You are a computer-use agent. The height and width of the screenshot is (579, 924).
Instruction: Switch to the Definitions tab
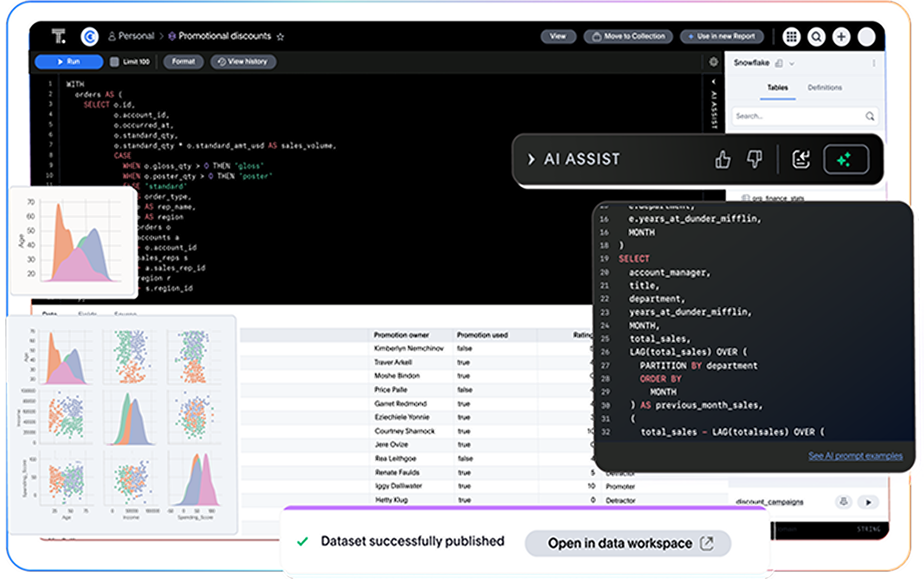[825, 88]
